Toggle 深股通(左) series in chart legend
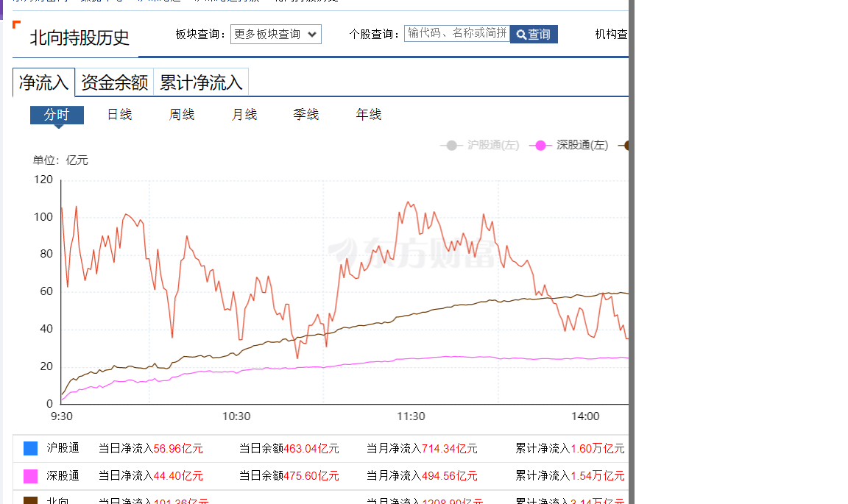Image resolution: width=848 pixels, height=504 pixels. tap(582, 145)
